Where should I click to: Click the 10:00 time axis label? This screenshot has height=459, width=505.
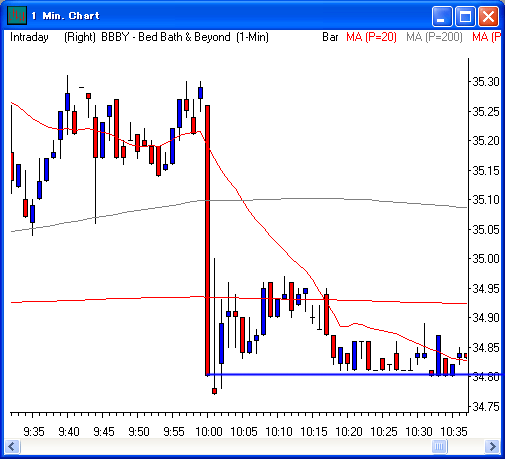click(x=209, y=432)
